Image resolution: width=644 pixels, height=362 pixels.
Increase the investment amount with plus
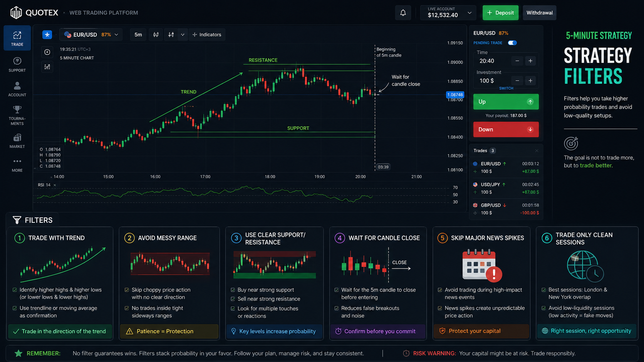point(530,80)
